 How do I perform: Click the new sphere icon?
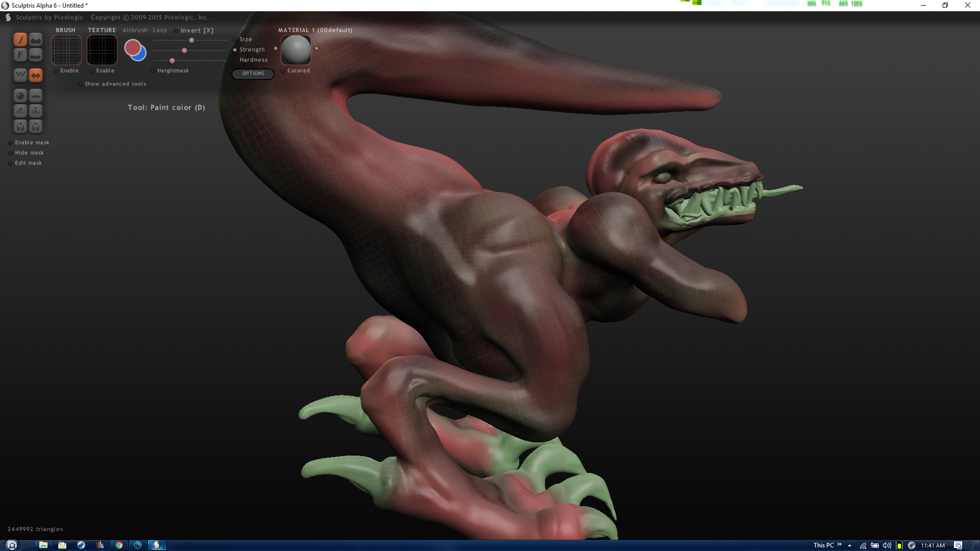coord(20,95)
